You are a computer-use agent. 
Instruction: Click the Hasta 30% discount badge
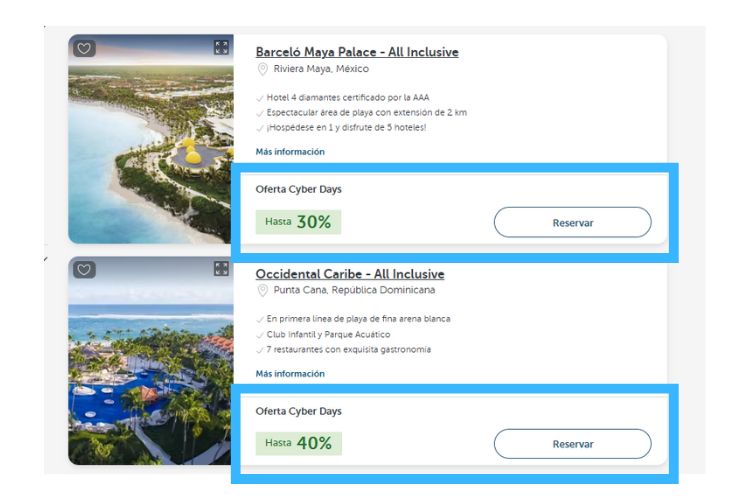[x=298, y=222]
